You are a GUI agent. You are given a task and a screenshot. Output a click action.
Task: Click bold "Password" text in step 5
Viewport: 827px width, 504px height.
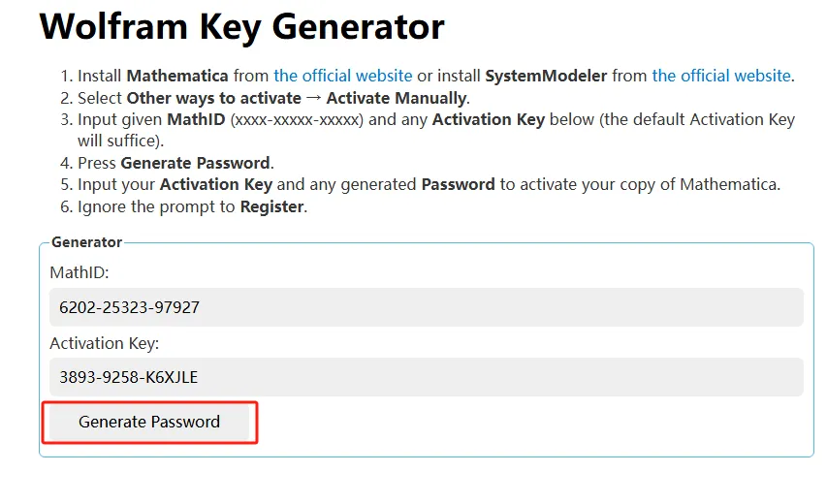point(458,184)
